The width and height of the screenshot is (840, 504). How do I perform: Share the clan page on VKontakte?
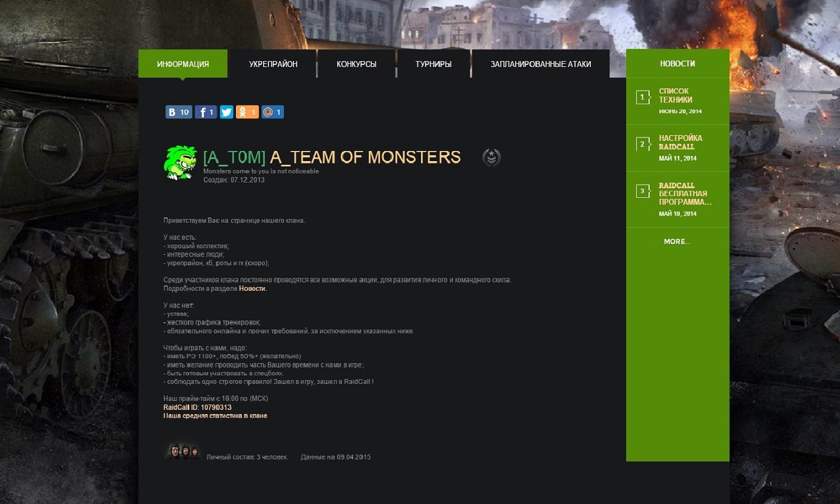tap(178, 112)
